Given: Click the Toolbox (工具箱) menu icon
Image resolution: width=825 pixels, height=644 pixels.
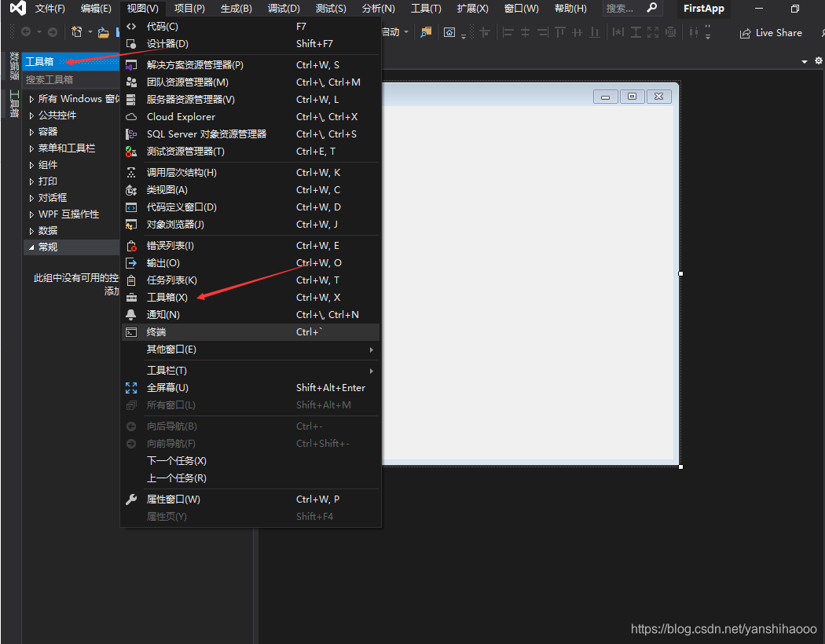Looking at the screenshot, I should pyautogui.click(x=131, y=298).
